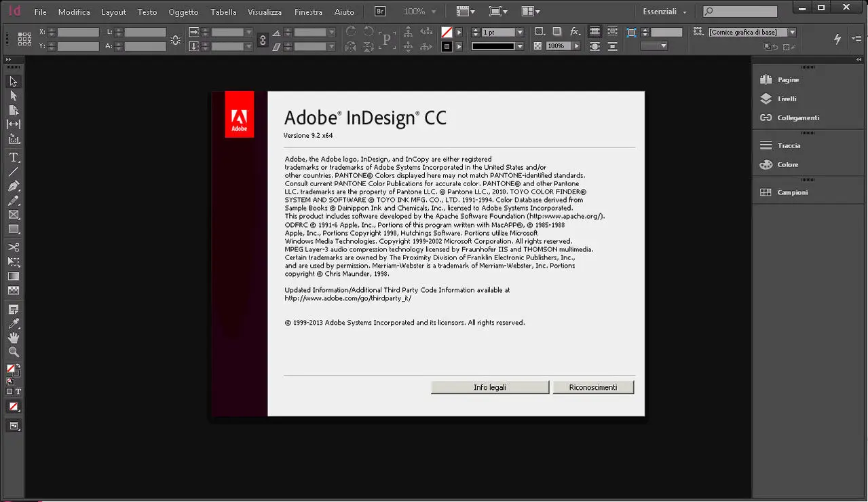
Task: Toggle formatting affects text button
Action: pos(18,392)
